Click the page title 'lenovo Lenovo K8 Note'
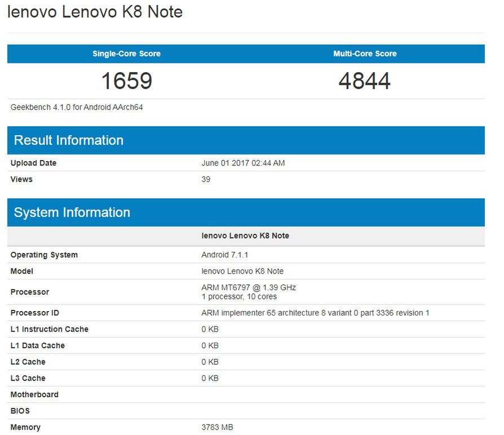Viewport: 504px width, 435px height. (95, 12)
